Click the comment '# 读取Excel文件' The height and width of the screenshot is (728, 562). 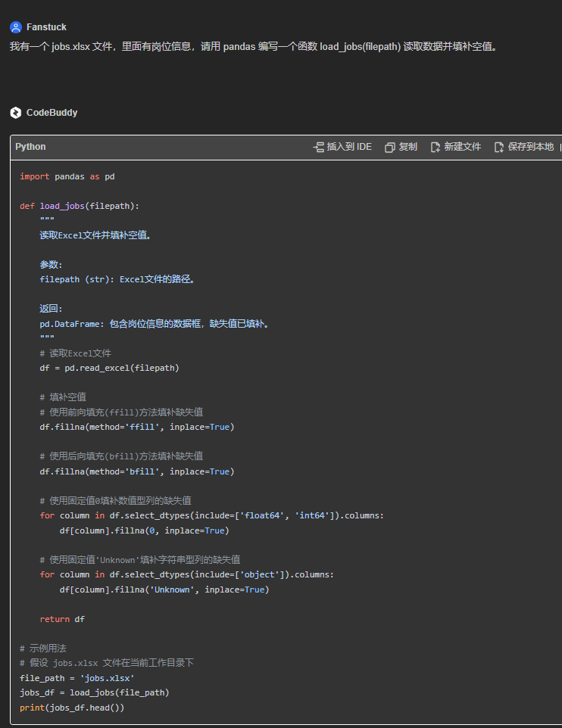tap(75, 353)
